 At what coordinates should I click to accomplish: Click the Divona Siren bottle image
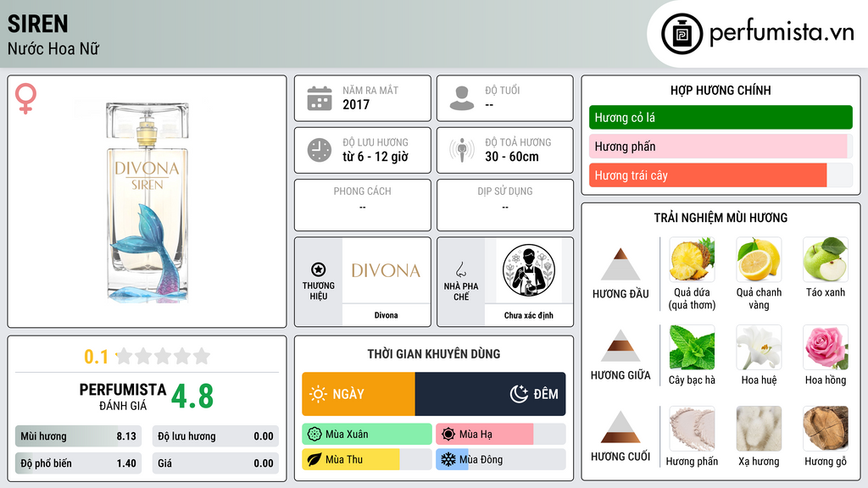[147, 202]
